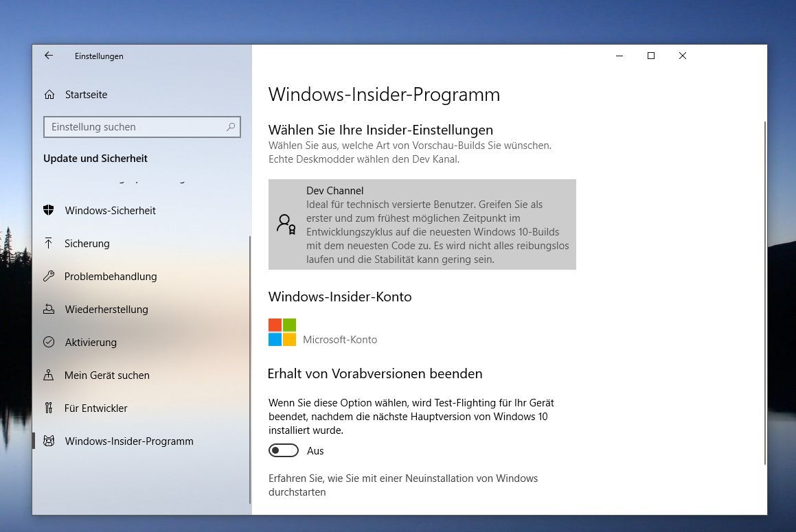796x532 pixels.
Task: Click the Dev Channel user badge icon
Action: coord(286,224)
